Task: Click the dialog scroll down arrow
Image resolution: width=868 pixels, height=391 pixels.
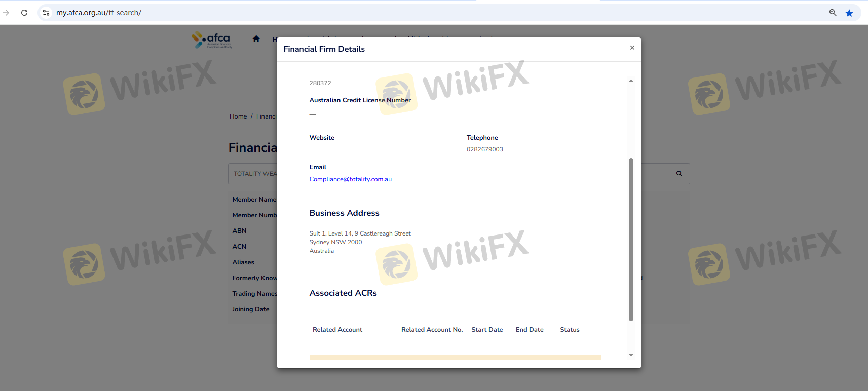Action: pos(631,355)
